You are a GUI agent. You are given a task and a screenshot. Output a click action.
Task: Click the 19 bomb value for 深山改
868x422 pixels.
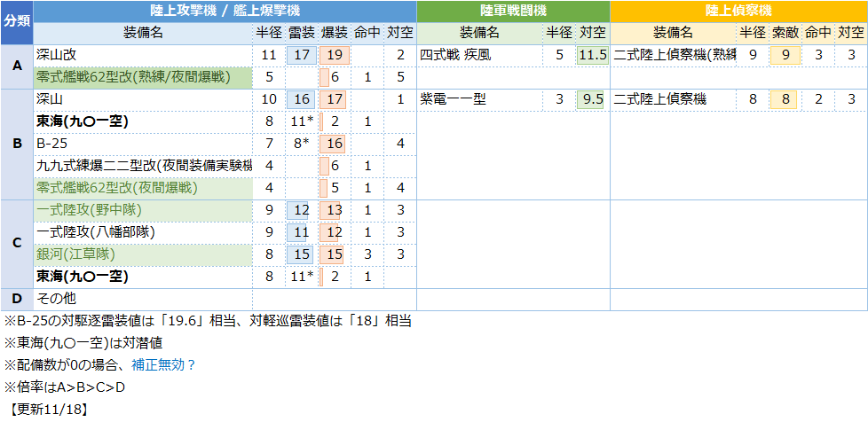[x=335, y=55]
